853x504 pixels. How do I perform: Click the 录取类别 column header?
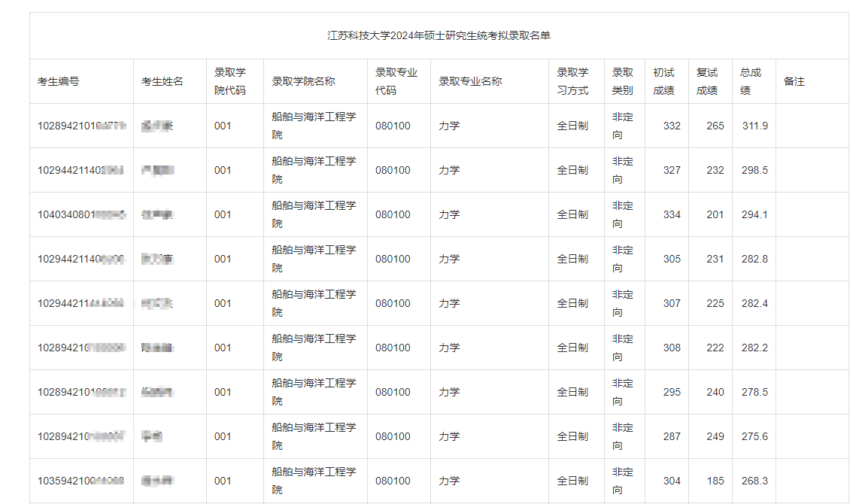pos(622,81)
